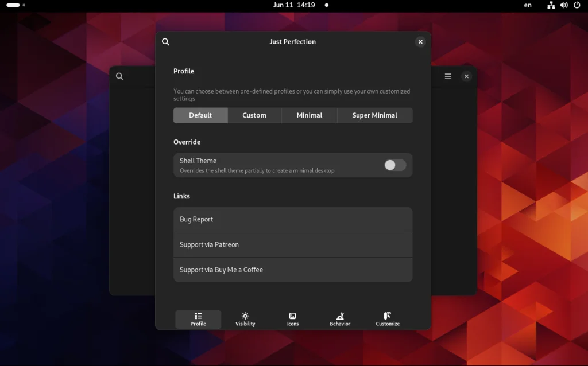Viewport: 588px width, 366px height.
Task: Open the clock and calendar menu
Action: coord(294,5)
